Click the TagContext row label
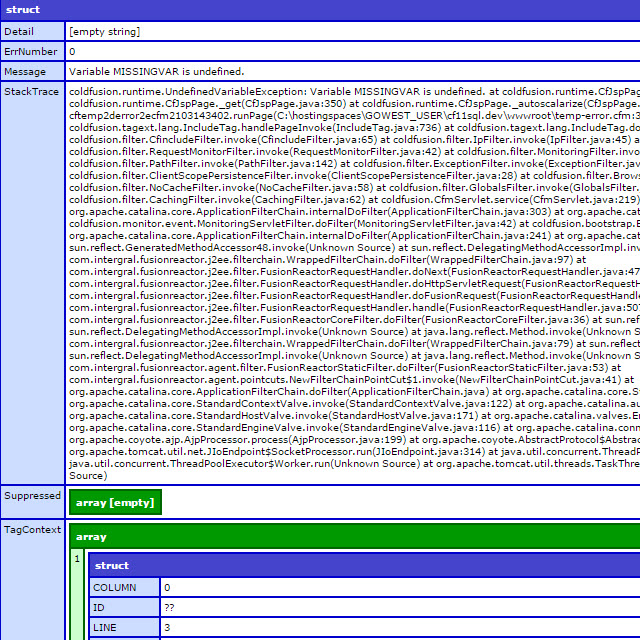 (x=33, y=580)
